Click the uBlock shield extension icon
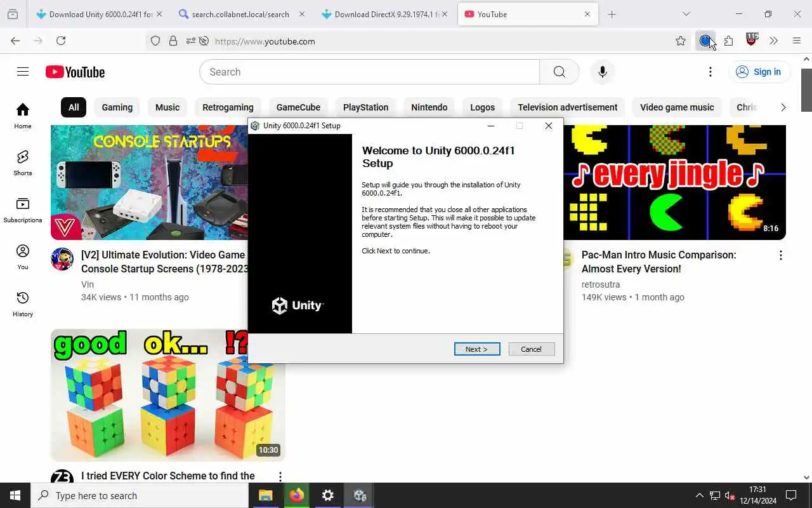The width and height of the screenshot is (812, 508). [x=752, y=39]
